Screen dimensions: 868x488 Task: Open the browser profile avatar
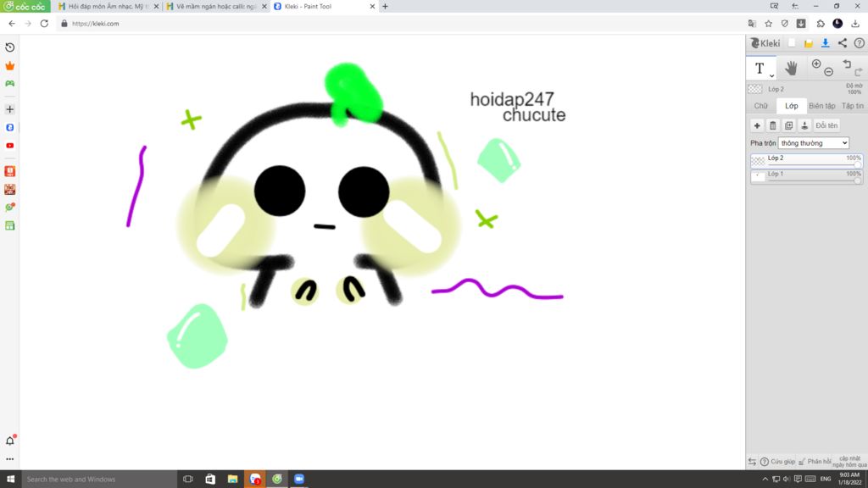[x=837, y=24]
